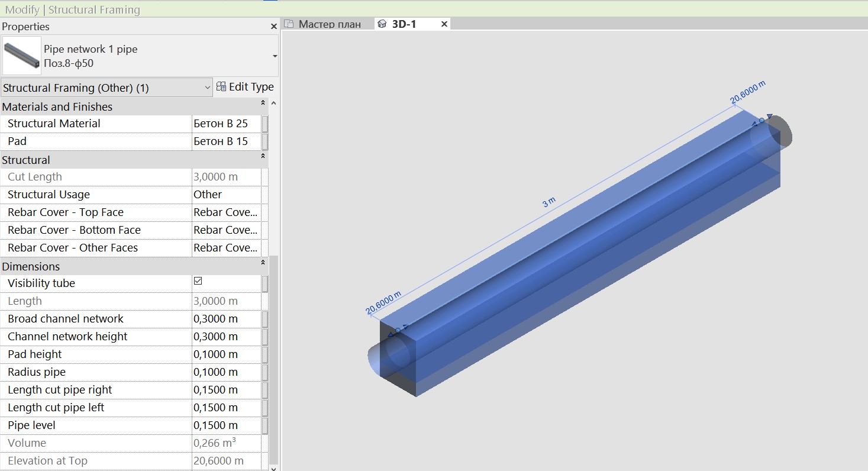This screenshot has height=471, width=868.
Task: Collapse the Structural section
Action: (x=263, y=156)
